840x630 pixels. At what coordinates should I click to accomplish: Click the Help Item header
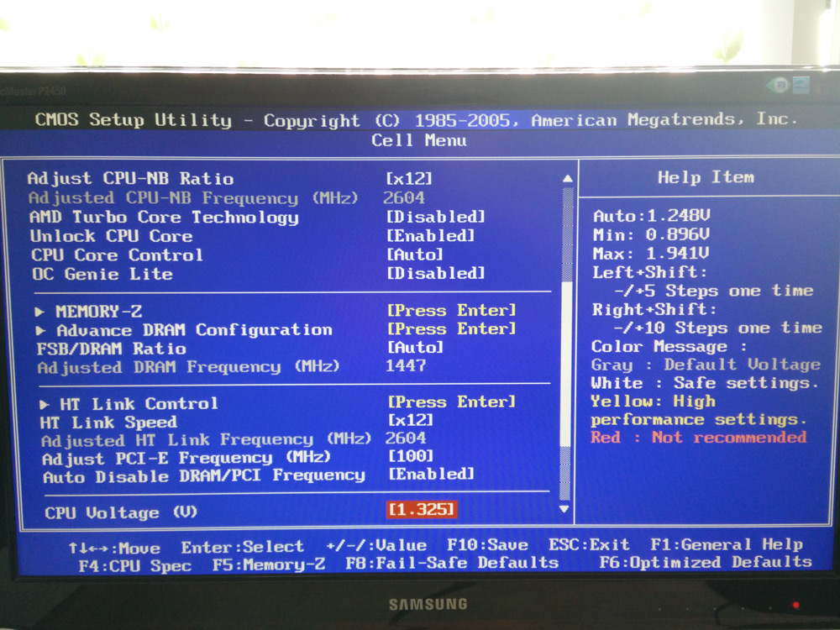(706, 177)
